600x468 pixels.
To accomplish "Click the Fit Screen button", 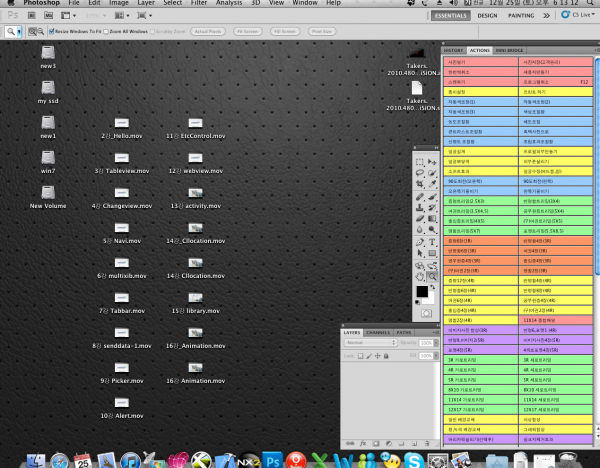I will click(x=248, y=31).
